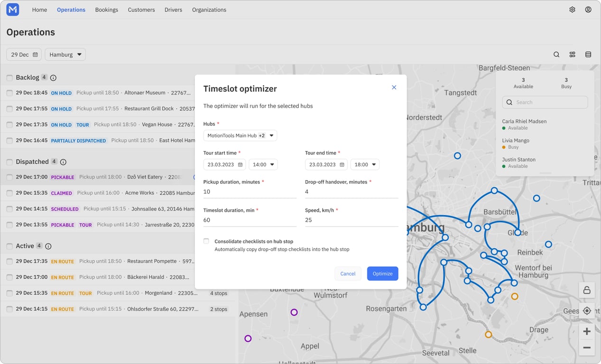Click the search magnifier icon in Operations toolbar
The image size is (601, 364).
(556, 55)
